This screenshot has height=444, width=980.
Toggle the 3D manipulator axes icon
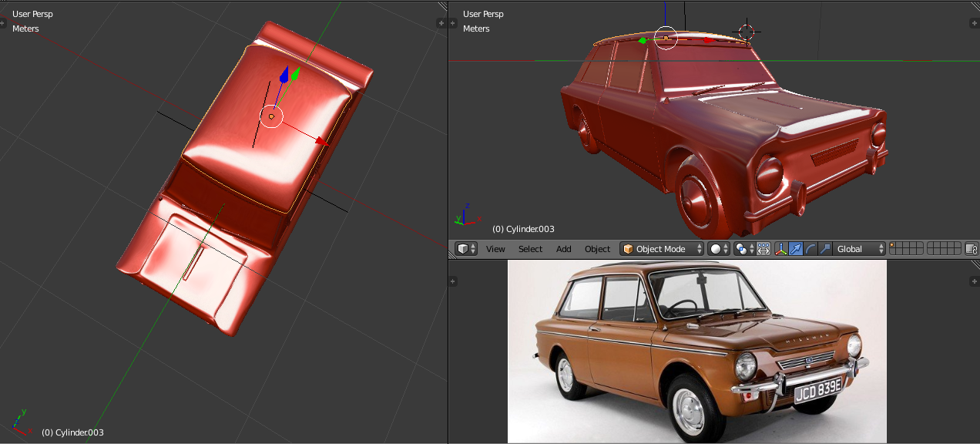click(x=781, y=249)
